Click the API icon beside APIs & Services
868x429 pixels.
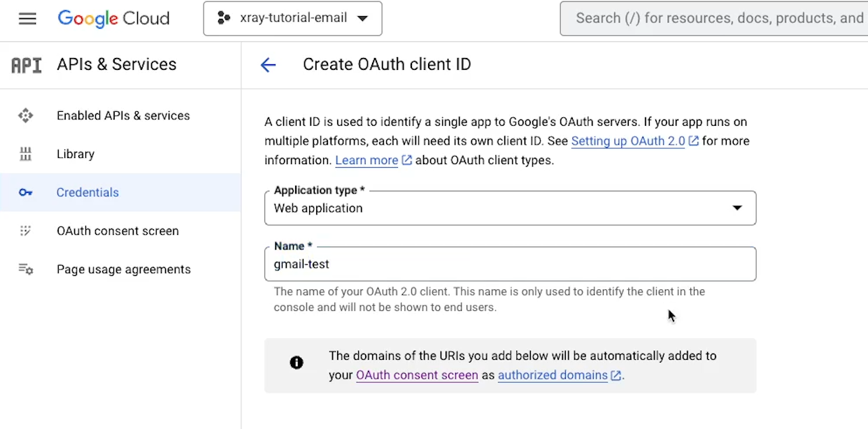27,65
